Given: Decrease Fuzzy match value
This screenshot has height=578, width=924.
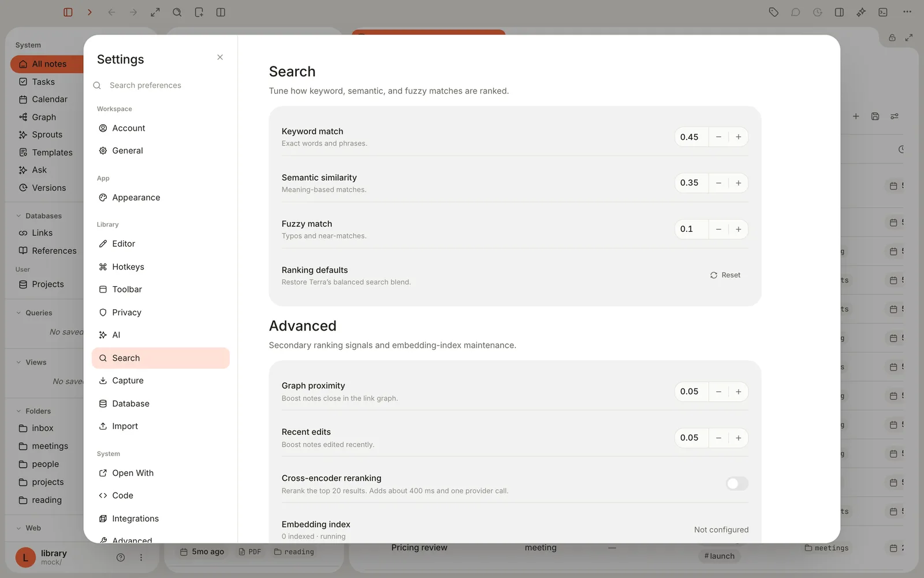Looking at the screenshot, I should click(x=718, y=229).
